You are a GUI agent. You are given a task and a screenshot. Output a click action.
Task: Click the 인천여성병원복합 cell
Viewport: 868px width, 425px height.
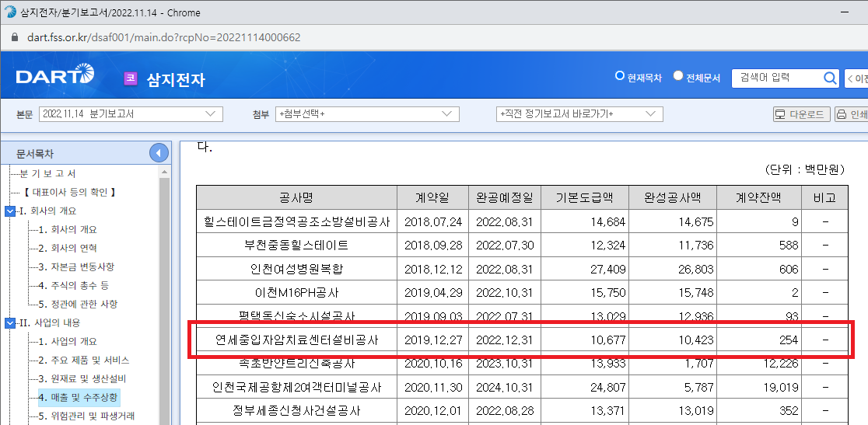pos(296,269)
